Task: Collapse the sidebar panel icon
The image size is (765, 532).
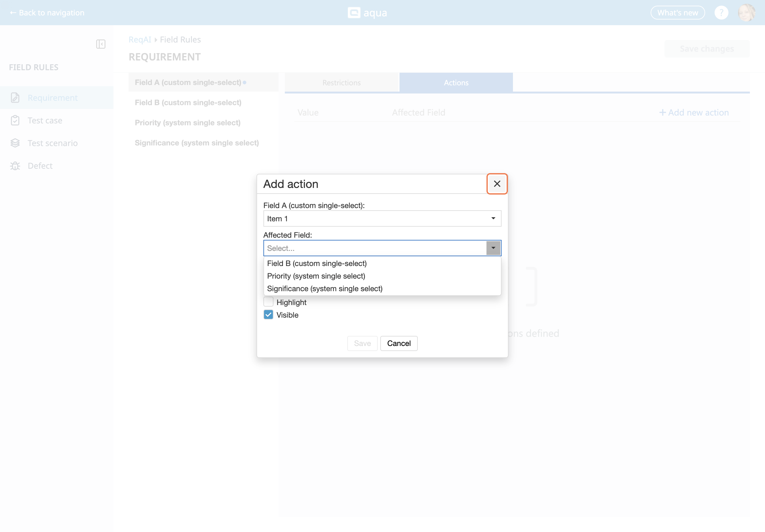Action: tap(101, 44)
